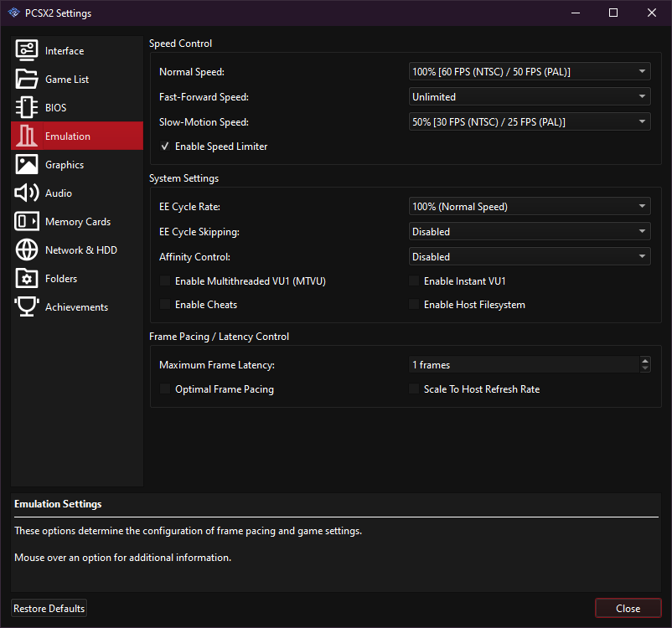This screenshot has height=628, width=672.
Task: Select the Graphics label entry
Action: pyautogui.click(x=65, y=165)
